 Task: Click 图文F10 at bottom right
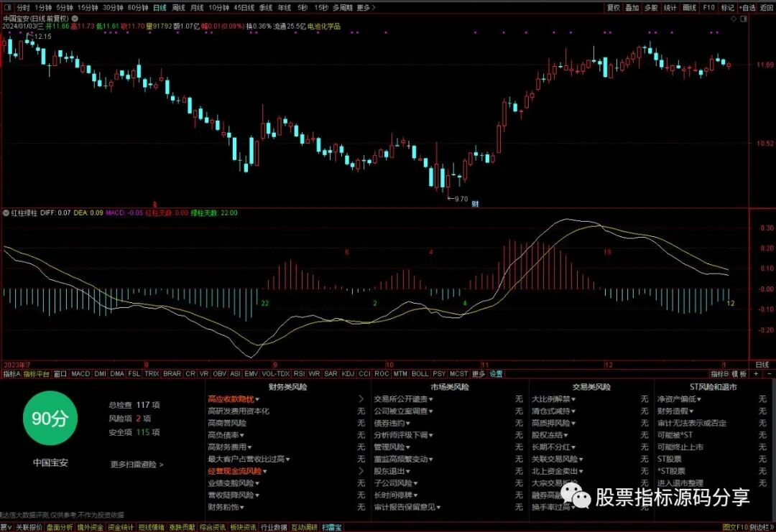[736, 528]
